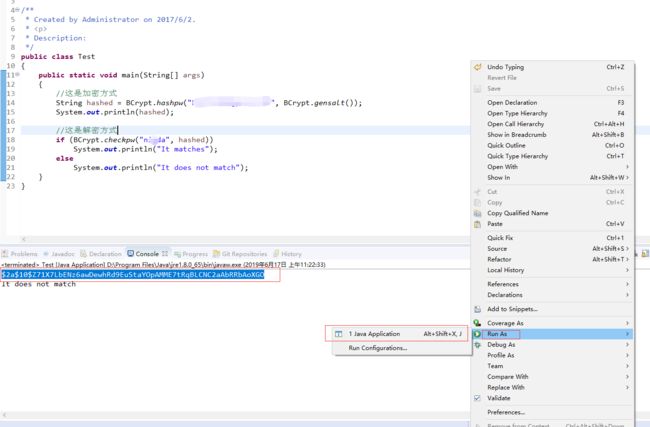Toggle the Validate checkmark

click(x=478, y=398)
